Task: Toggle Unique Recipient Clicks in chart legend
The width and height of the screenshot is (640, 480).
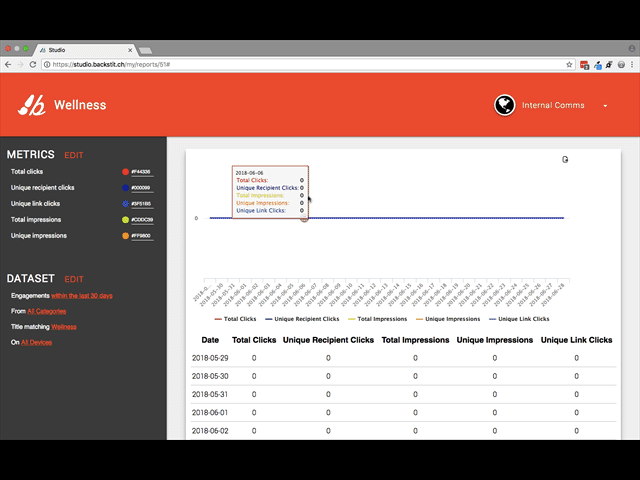Action: (x=302, y=319)
